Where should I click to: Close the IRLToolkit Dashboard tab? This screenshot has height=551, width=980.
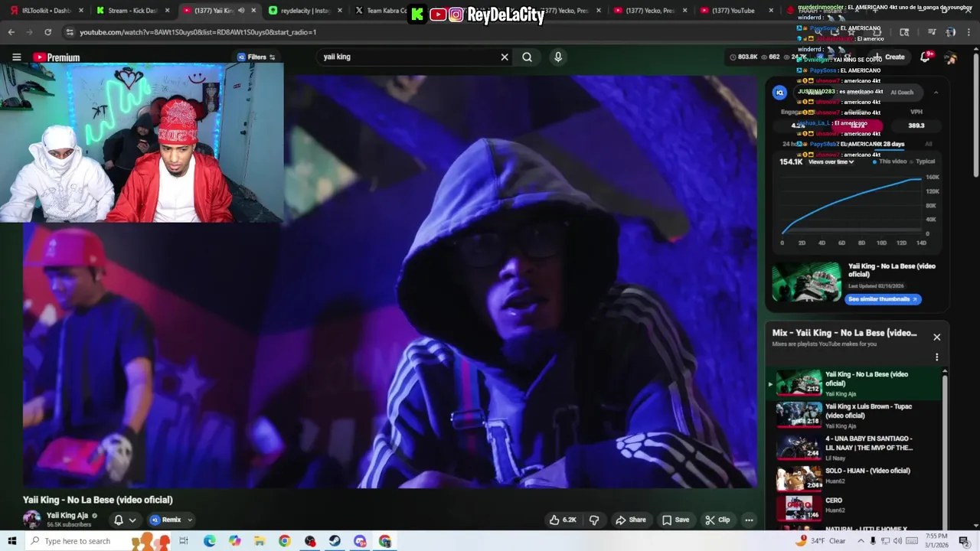(80, 11)
